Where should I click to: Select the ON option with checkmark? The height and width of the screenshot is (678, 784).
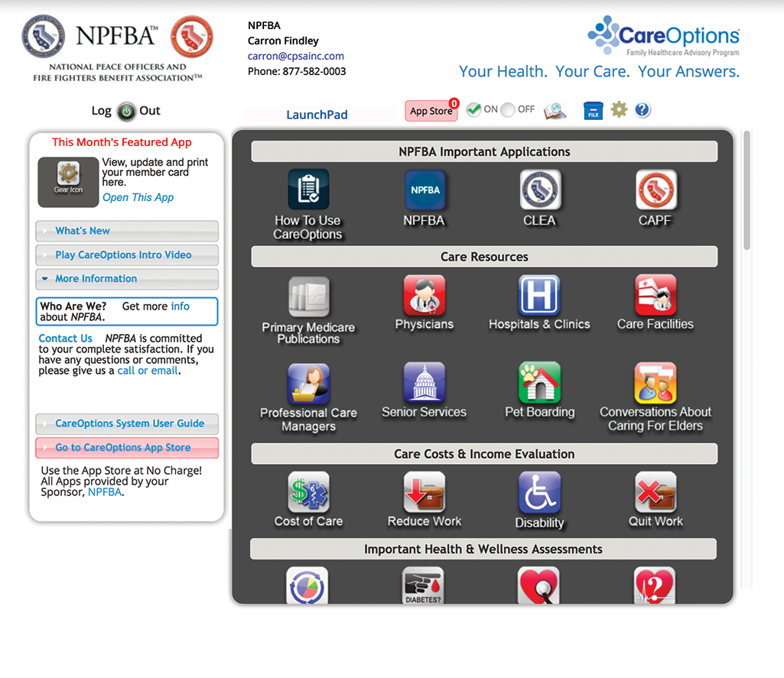pyautogui.click(x=473, y=109)
